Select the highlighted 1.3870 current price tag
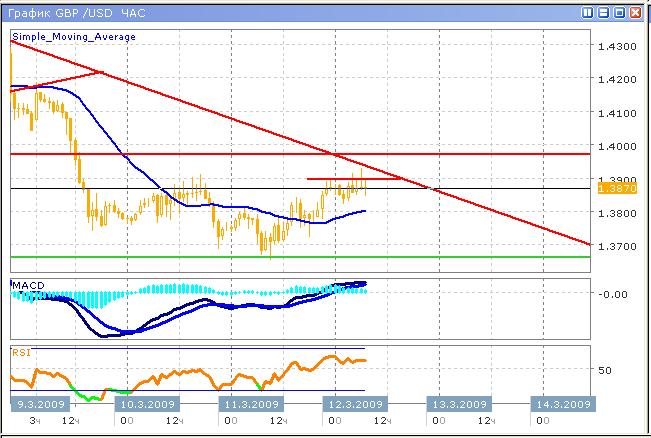 tap(610, 188)
